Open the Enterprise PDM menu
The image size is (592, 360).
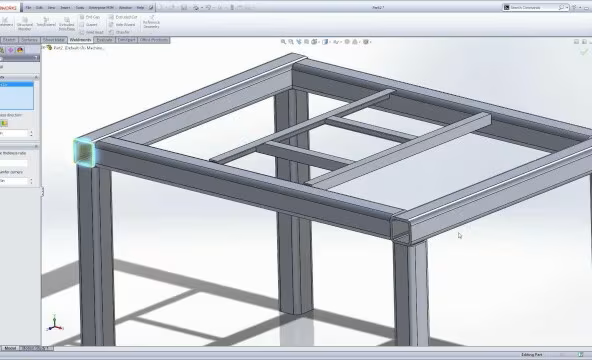[x=102, y=8]
